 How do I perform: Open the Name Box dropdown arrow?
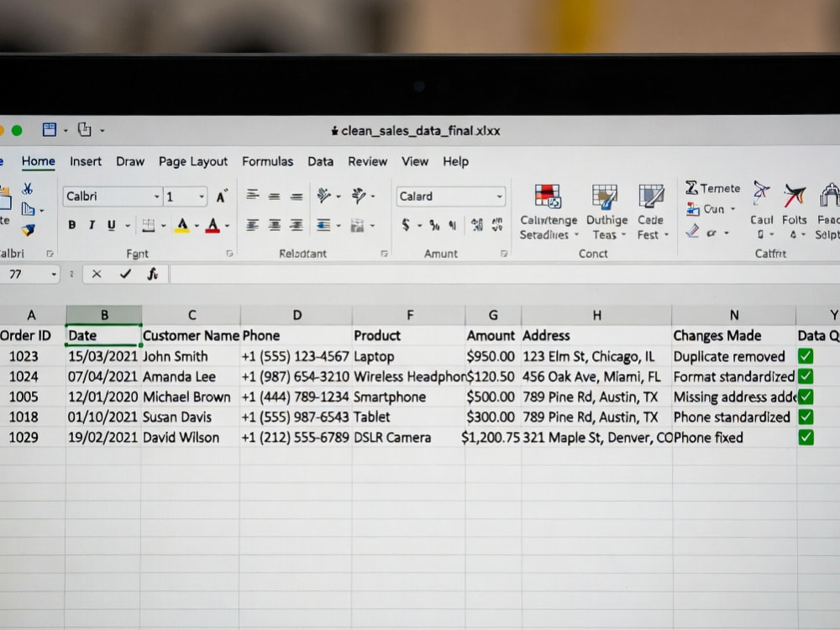pos(54,275)
